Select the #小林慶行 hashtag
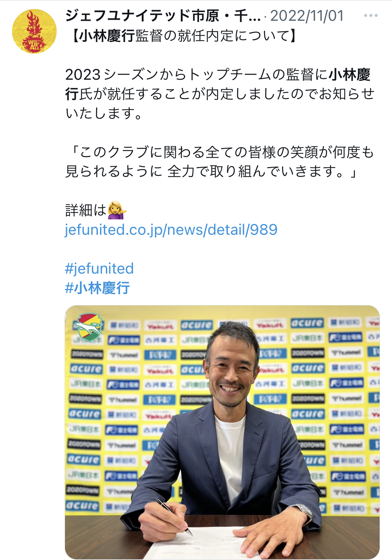 coord(97,288)
